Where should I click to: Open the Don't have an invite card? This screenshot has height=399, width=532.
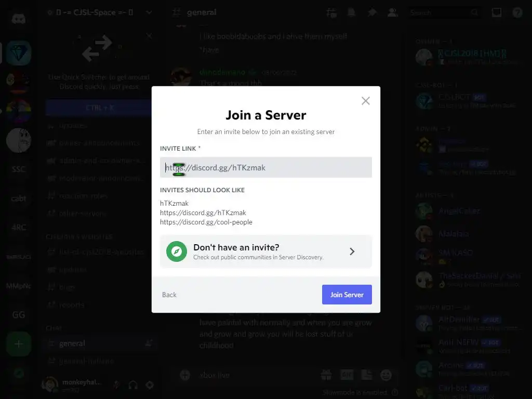[265, 251]
